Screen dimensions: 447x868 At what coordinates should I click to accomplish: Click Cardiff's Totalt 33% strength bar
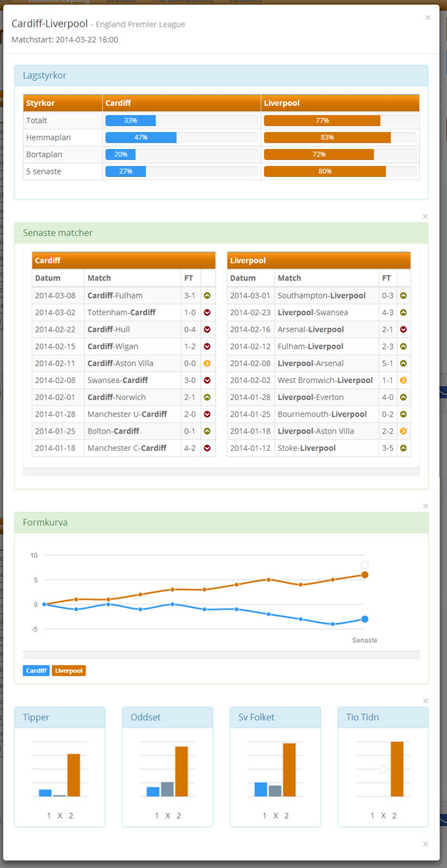click(x=131, y=120)
